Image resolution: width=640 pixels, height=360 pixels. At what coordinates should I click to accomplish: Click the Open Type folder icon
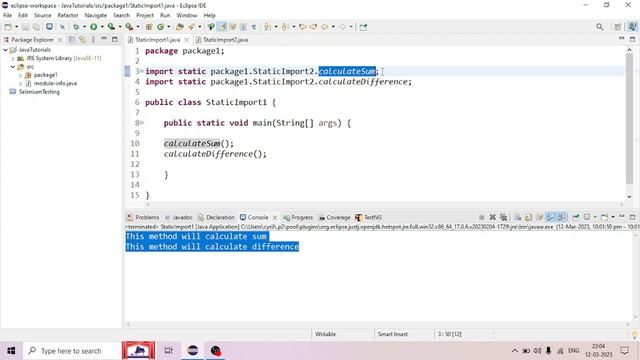[180, 27]
